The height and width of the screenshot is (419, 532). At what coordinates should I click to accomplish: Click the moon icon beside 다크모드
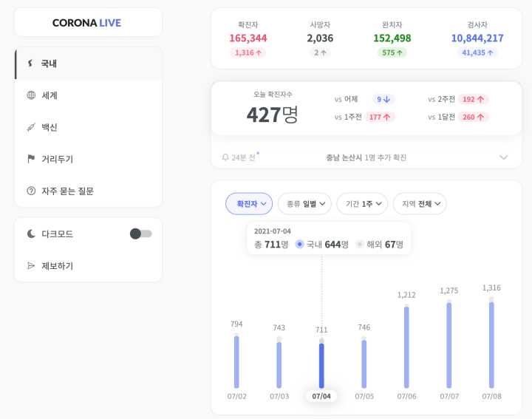pyautogui.click(x=31, y=234)
